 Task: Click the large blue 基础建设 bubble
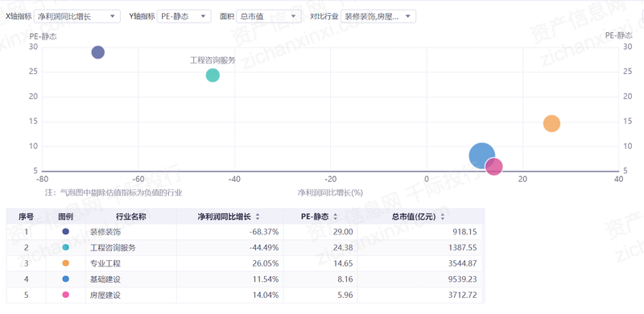481,155
